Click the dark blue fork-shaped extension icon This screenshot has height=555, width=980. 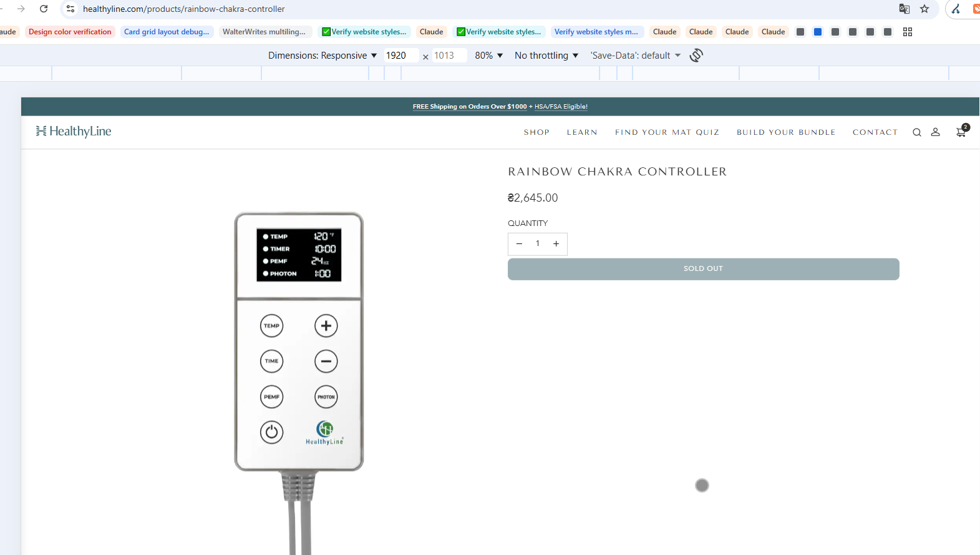(956, 9)
